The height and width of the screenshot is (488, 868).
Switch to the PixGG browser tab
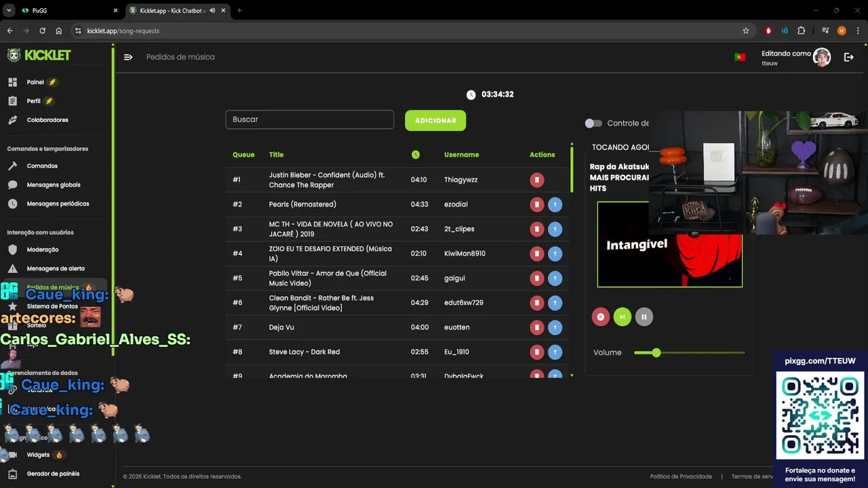tap(68, 11)
